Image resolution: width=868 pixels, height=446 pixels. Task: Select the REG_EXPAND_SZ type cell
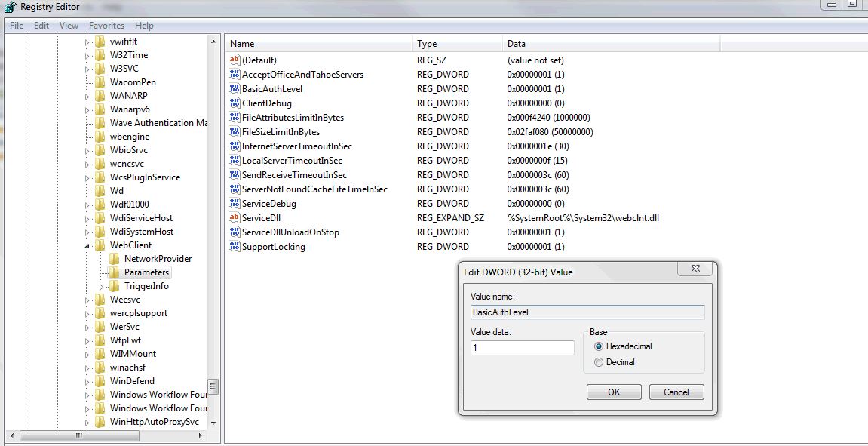451,218
